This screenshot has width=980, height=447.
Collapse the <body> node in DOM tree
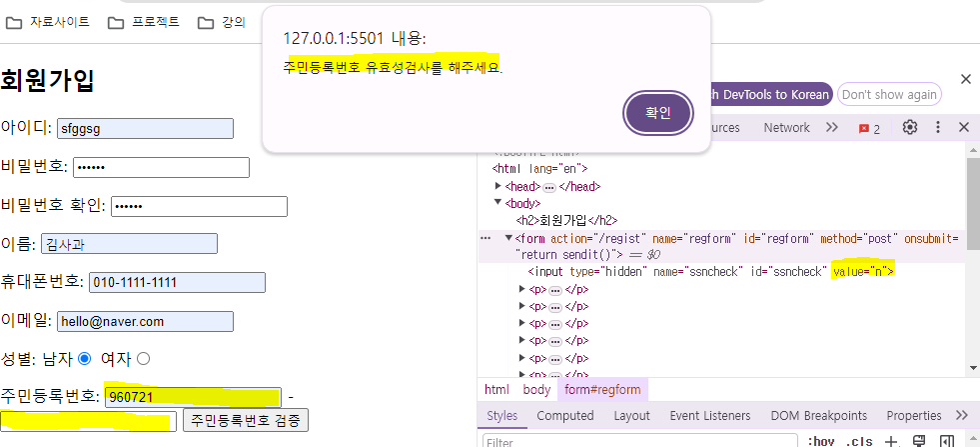pos(498,203)
